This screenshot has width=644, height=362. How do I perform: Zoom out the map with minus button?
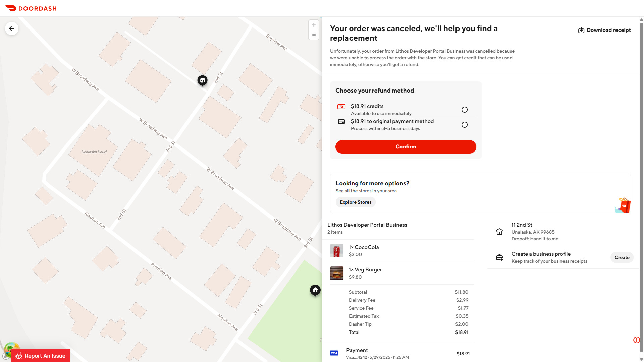pos(314,35)
